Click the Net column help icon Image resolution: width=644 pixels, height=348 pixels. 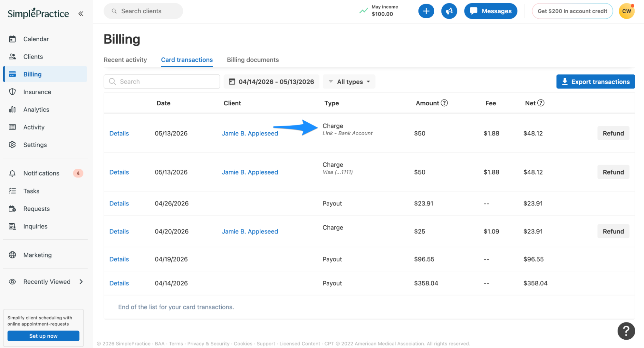pyautogui.click(x=541, y=103)
